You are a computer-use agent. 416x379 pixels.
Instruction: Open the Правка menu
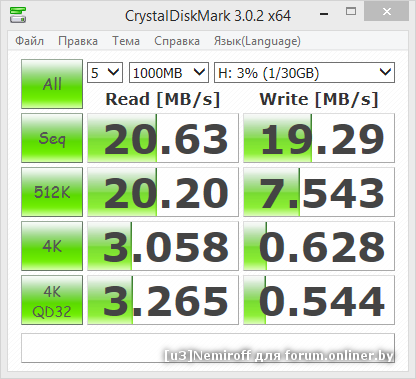pyautogui.click(x=78, y=41)
